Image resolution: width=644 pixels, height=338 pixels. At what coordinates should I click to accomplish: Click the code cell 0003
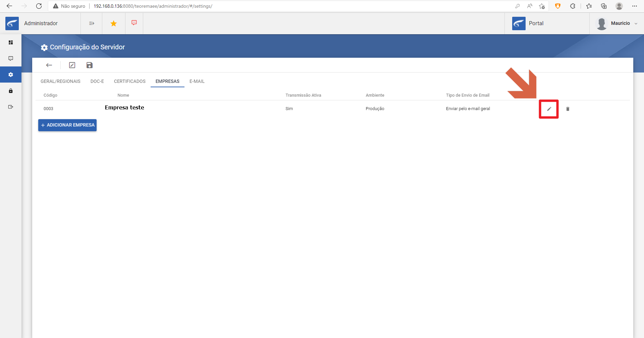click(x=48, y=109)
